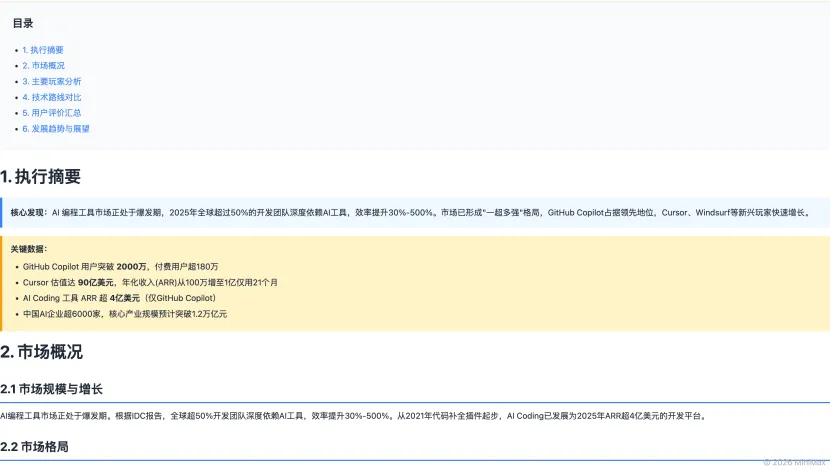Select the 2.1 市场规模与增长 subheading
Viewport: 830px width, 466px height.
click(51, 389)
